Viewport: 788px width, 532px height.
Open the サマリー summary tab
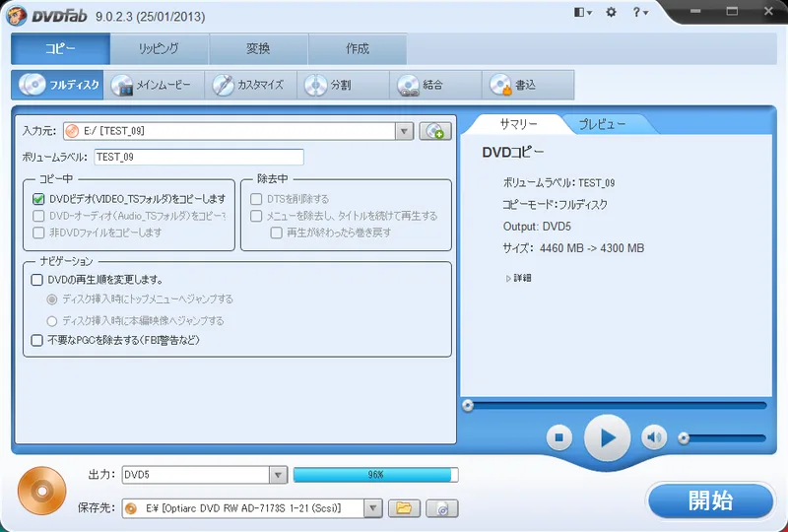[x=518, y=124]
